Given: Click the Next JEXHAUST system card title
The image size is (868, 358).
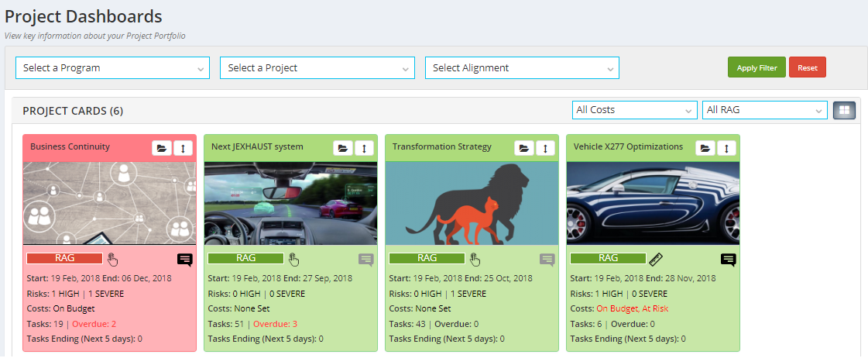Looking at the screenshot, I should point(257,147).
